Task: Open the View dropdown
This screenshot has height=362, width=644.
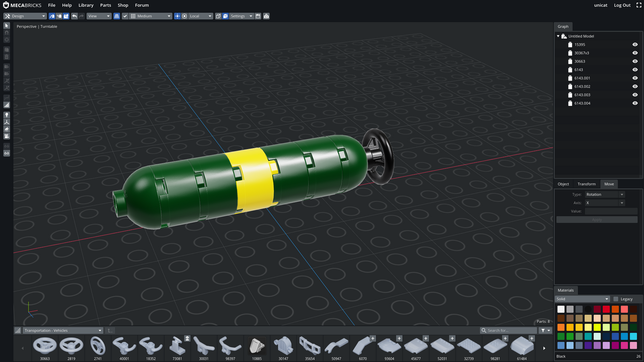Action: coord(99,16)
